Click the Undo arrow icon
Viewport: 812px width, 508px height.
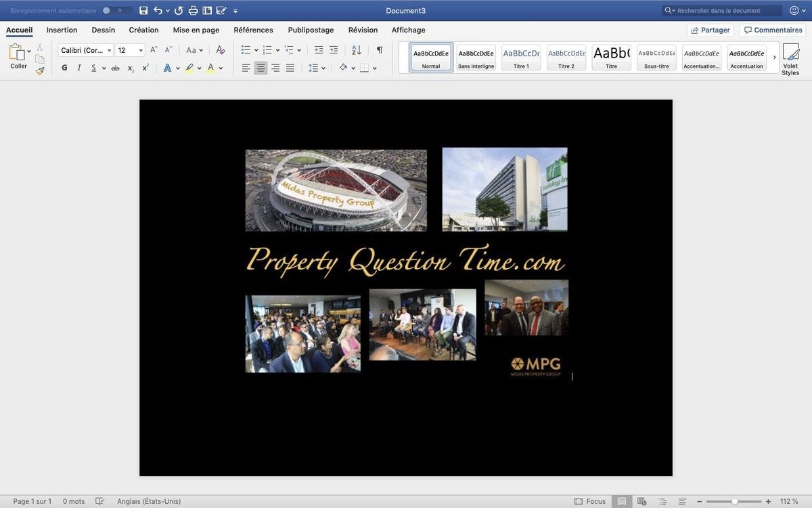(x=158, y=11)
